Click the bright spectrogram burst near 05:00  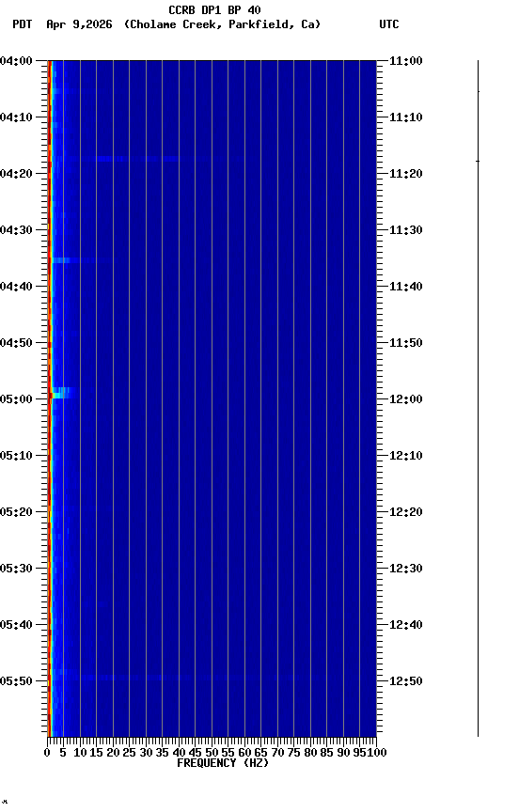point(62,393)
